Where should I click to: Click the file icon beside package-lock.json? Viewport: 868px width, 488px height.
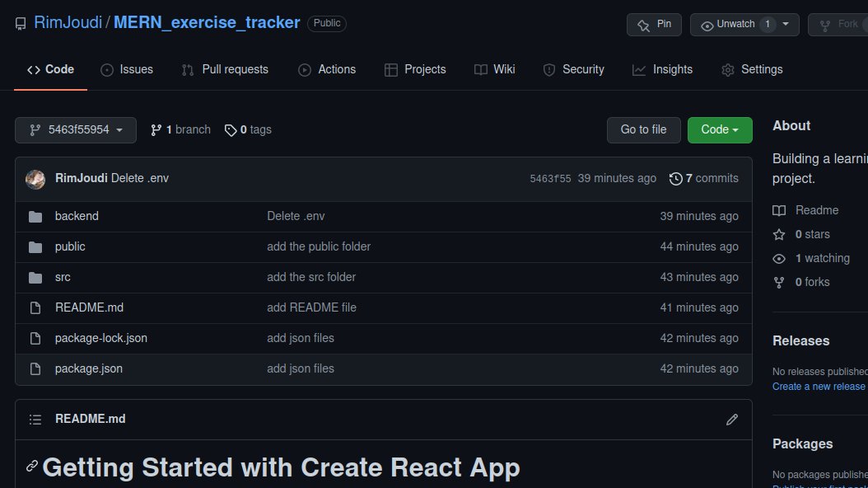point(35,339)
